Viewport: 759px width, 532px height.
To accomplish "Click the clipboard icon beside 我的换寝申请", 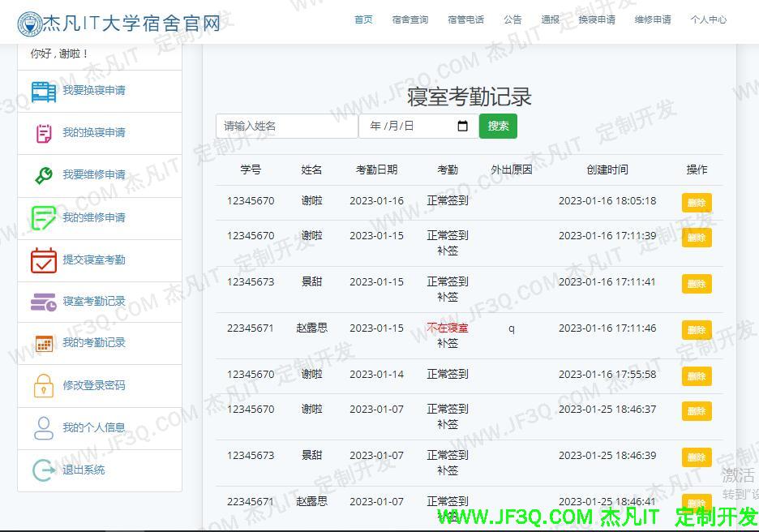I will point(44,133).
